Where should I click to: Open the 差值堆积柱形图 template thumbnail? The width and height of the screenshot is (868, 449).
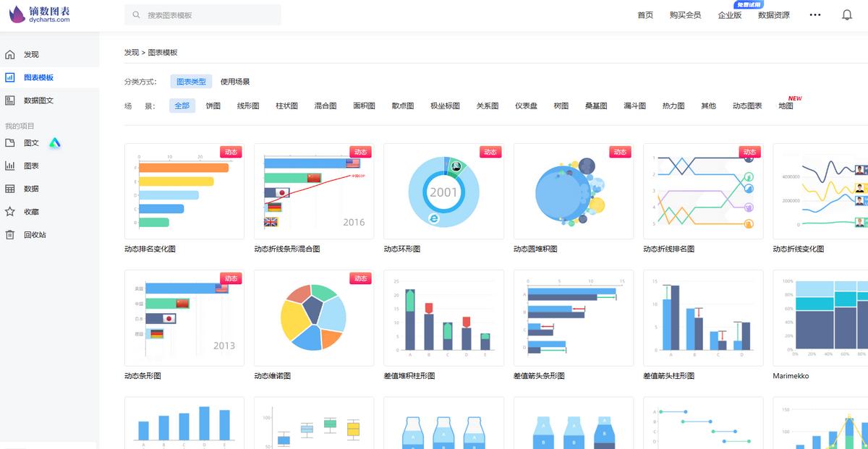(443, 318)
